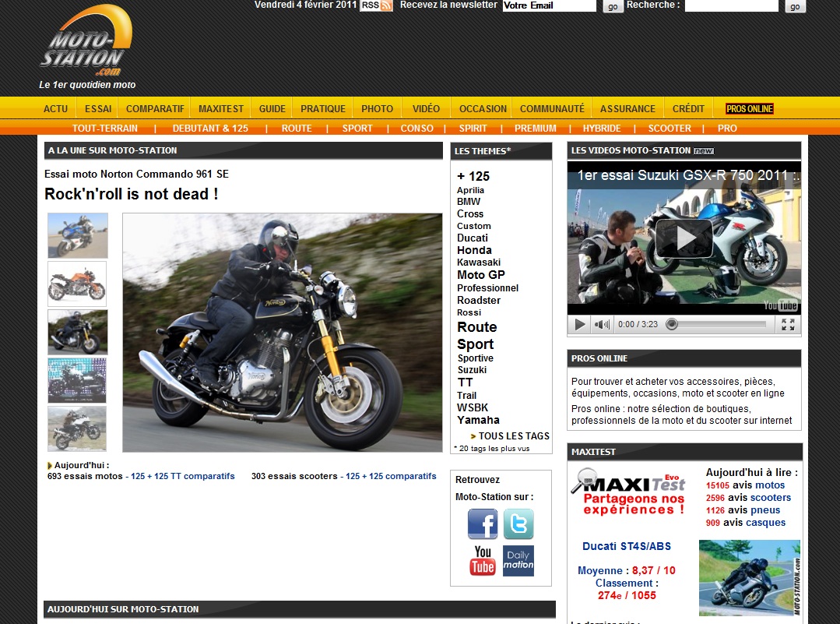This screenshot has height=624, width=840.
Task: Open the ESSAI menu tab
Action: click(98, 109)
